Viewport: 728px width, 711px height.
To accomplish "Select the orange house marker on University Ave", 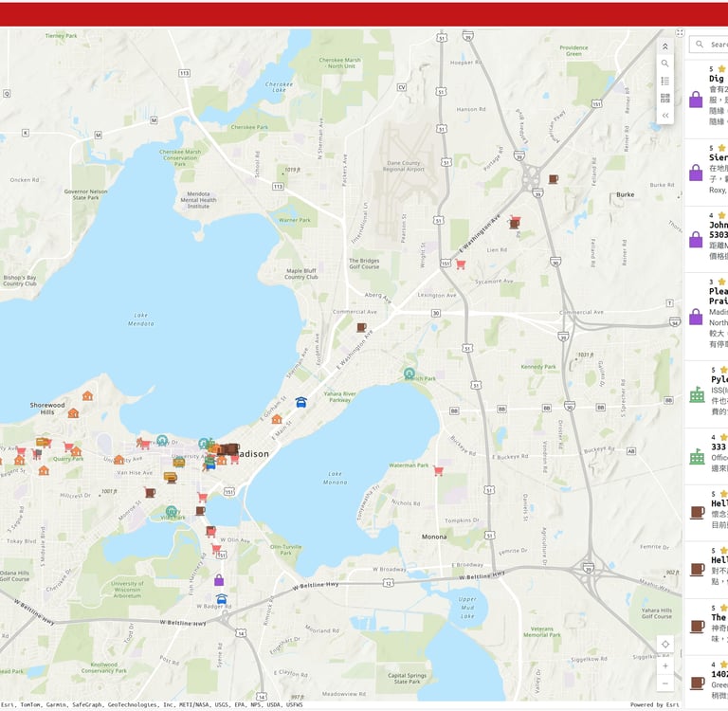I will point(118,459).
